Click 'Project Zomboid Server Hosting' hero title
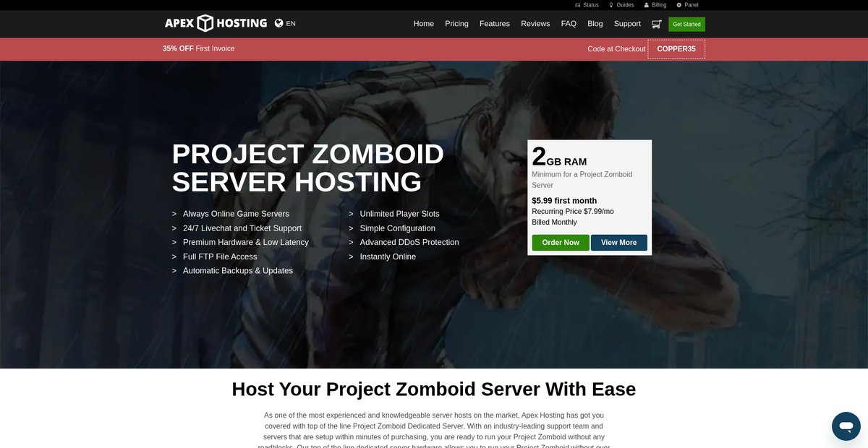Screen dimensions: 868x448 pyautogui.click(x=308, y=168)
